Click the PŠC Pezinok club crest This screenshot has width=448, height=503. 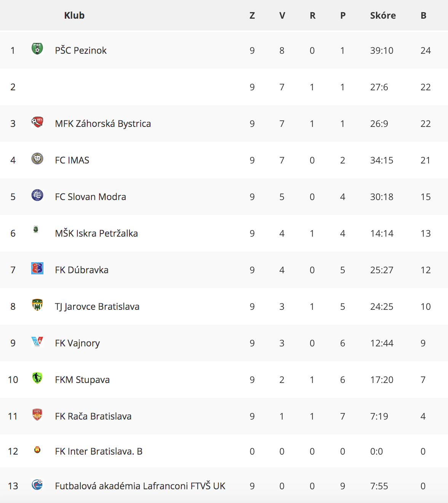(37, 49)
